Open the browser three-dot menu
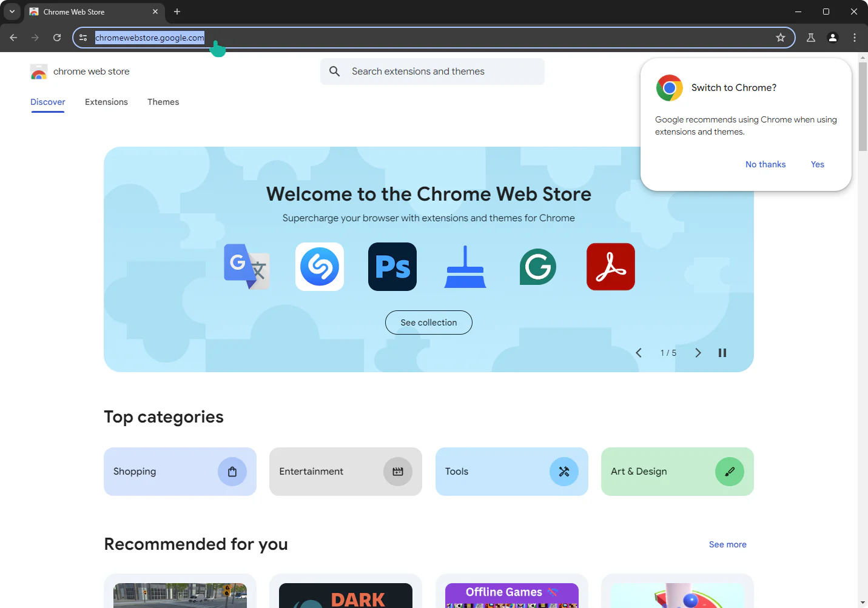 pos(855,38)
